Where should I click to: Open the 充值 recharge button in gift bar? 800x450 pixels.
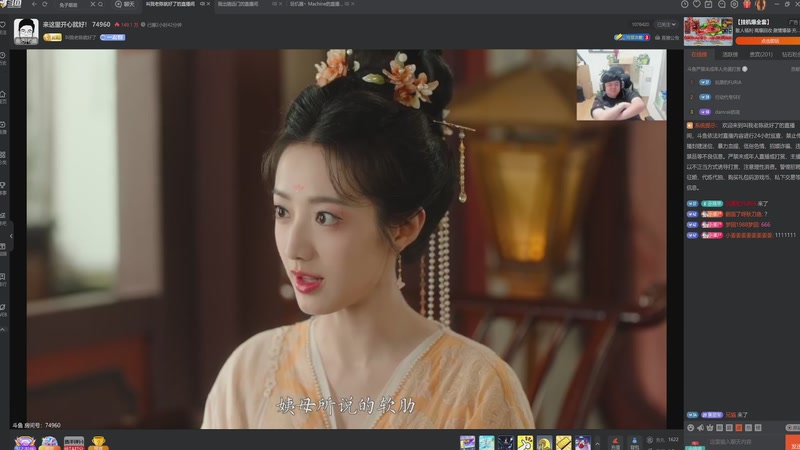[x=615, y=443]
